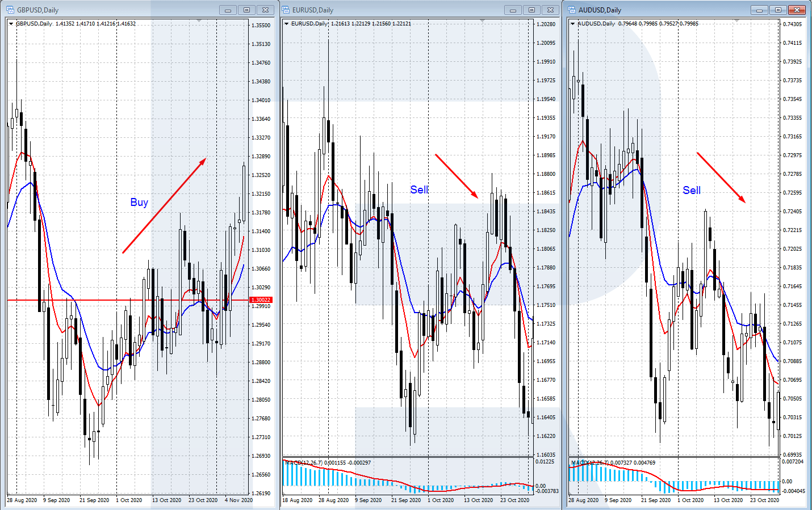The image size is (812, 510).
Task: Click the chart shift marker on GBPUSD chart
Action: 199,21
